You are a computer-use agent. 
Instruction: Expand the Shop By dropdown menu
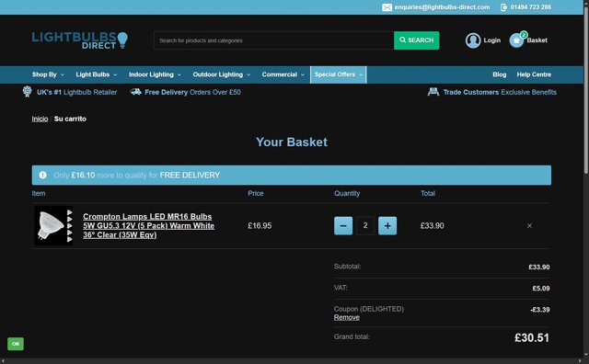(x=48, y=74)
